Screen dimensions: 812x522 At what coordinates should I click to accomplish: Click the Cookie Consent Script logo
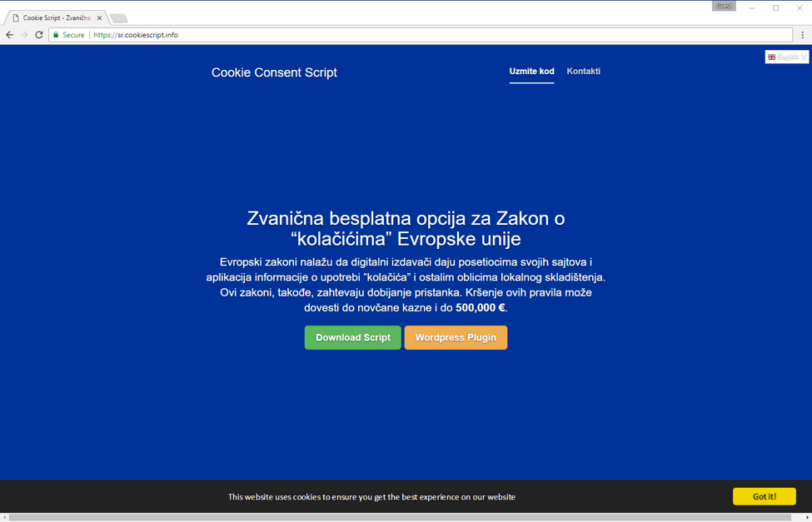(274, 72)
